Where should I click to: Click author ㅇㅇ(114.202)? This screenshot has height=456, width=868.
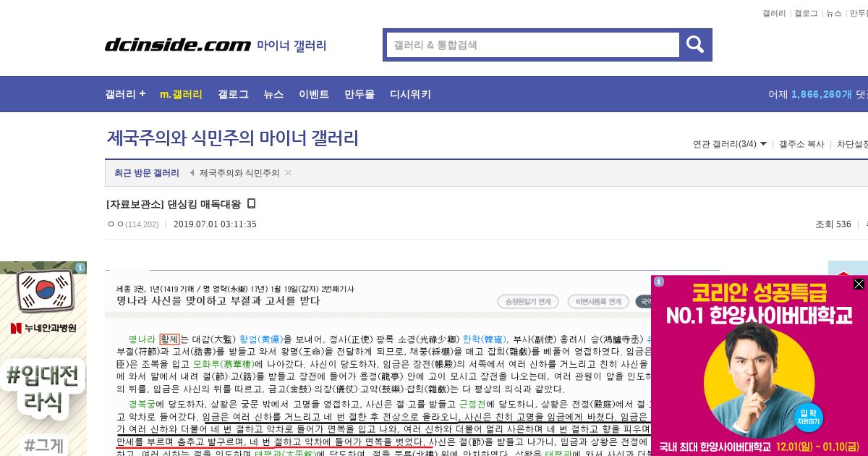(x=133, y=224)
